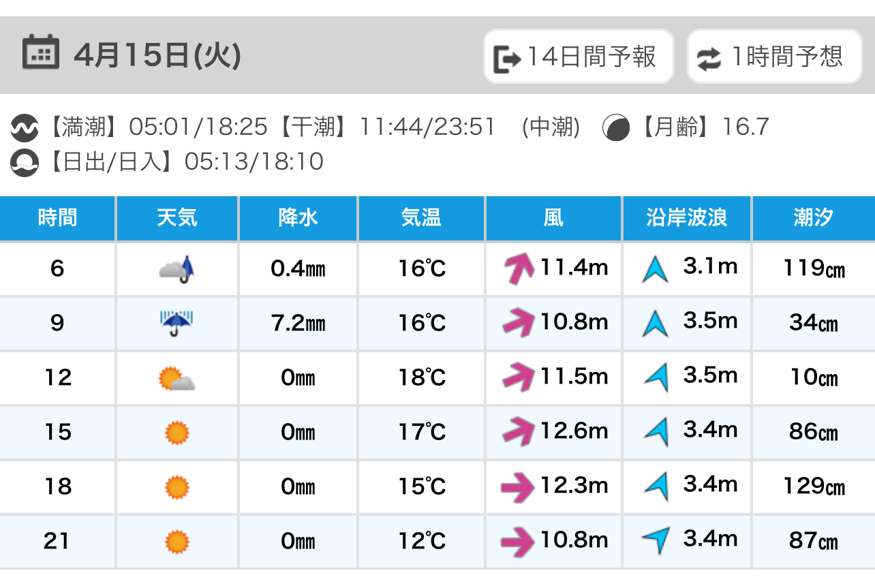Click the cloudy-rain umbrella icon at 6時
This screenshot has height=588, width=875.
[x=177, y=269]
